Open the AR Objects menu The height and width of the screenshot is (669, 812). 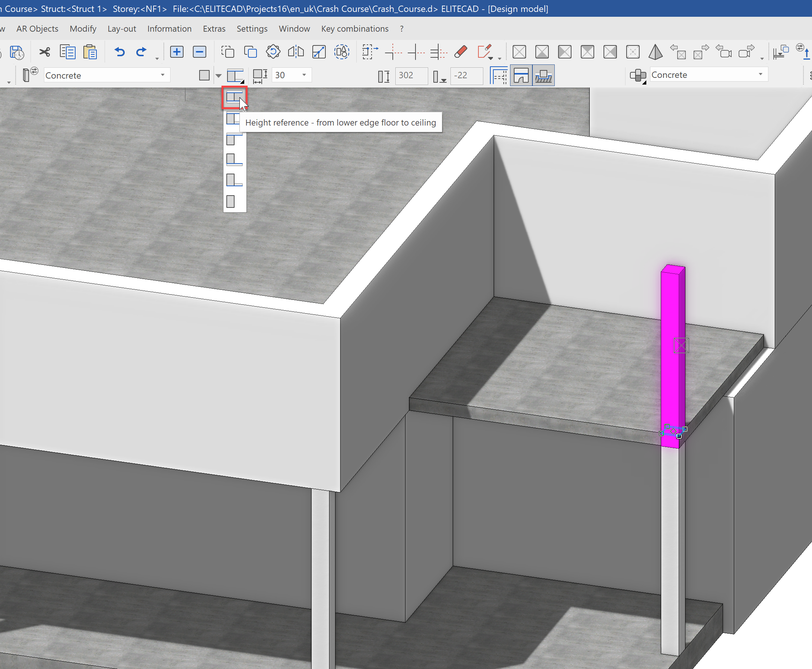pos(37,29)
